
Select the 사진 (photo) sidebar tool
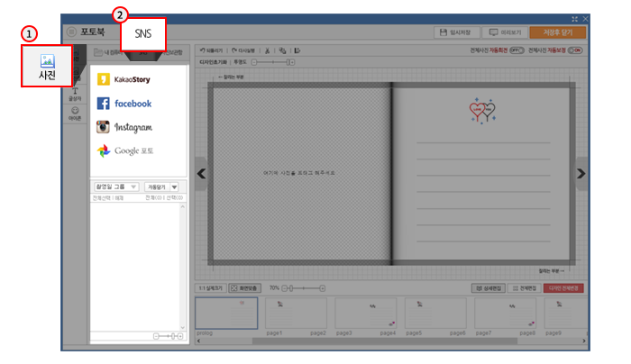tap(47, 66)
